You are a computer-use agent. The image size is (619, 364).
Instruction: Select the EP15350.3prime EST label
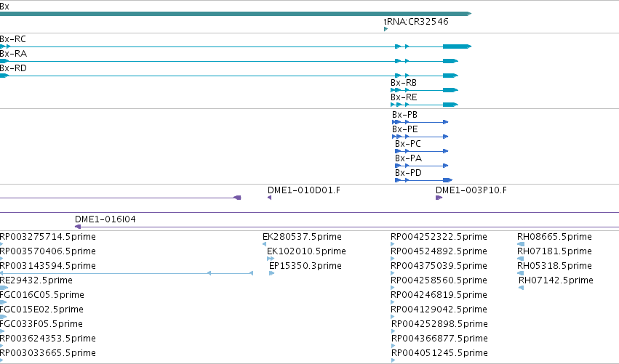[305, 266]
